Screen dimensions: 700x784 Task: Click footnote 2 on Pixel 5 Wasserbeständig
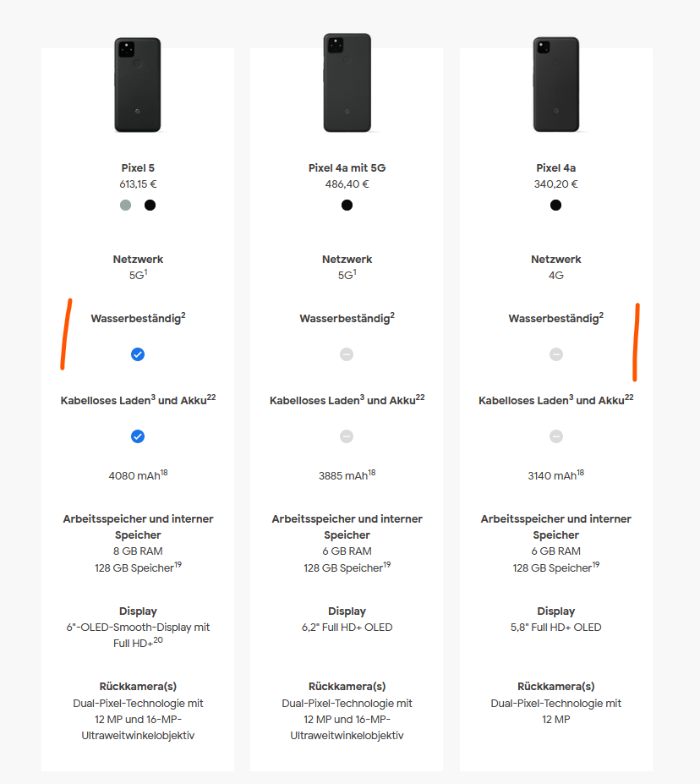[183, 315]
